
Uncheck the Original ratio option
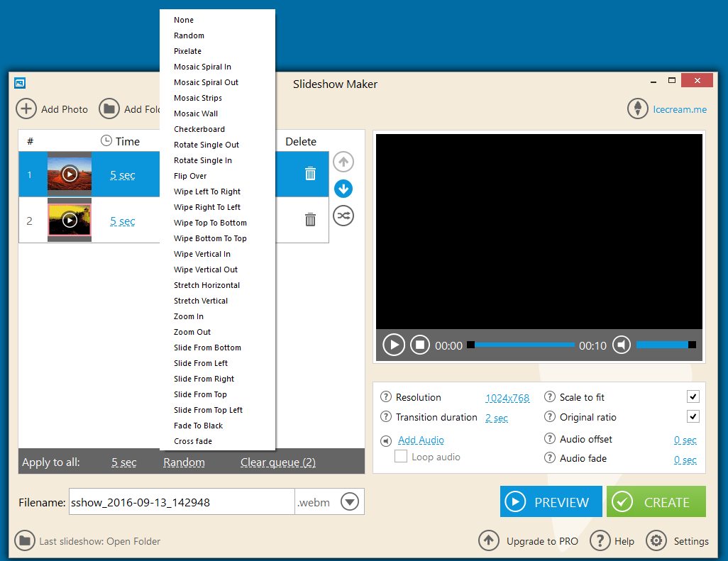coord(693,416)
